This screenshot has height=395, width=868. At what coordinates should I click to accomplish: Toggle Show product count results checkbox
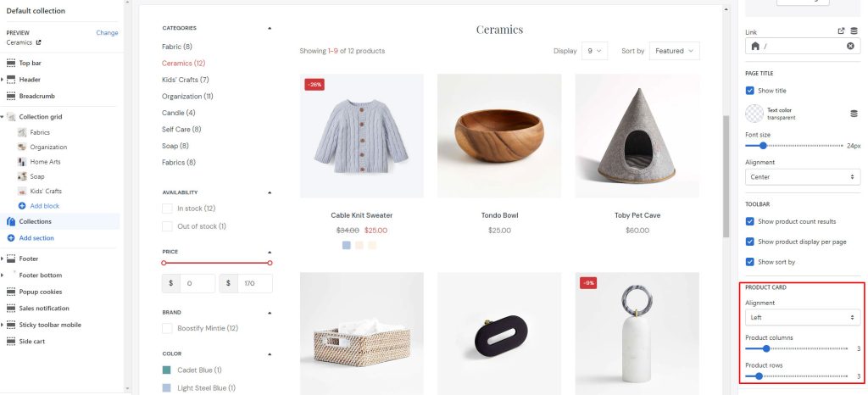click(x=750, y=221)
